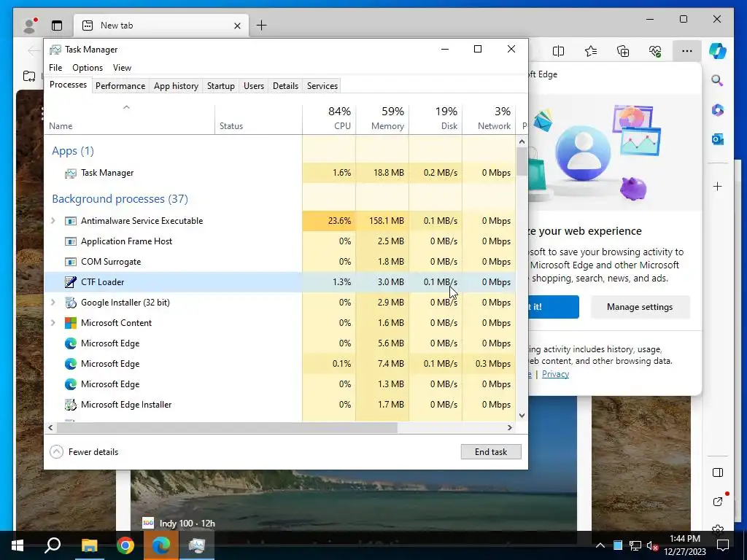Click Edge sidebar layout icon near the bottom
The width and height of the screenshot is (747, 560).
pyautogui.click(x=718, y=472)
